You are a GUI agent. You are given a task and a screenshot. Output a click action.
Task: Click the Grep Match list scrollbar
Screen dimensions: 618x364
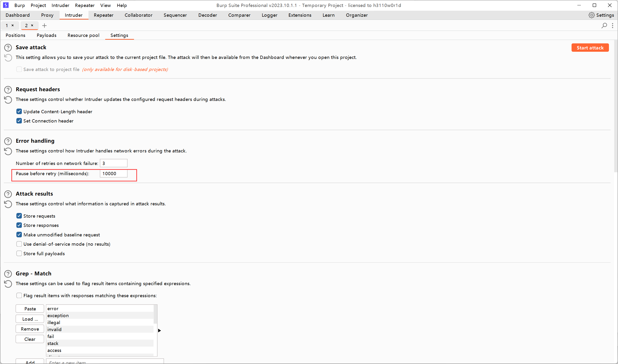pyautogui.click(x=155, y=314)
